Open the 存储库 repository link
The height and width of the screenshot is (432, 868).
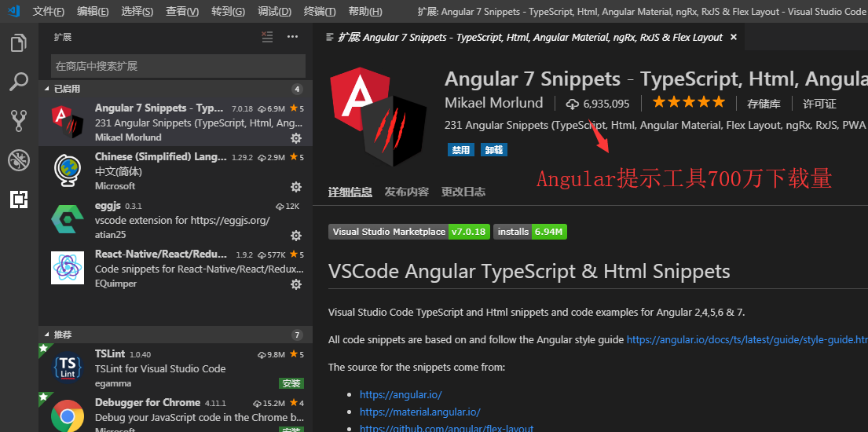point(764,104)
